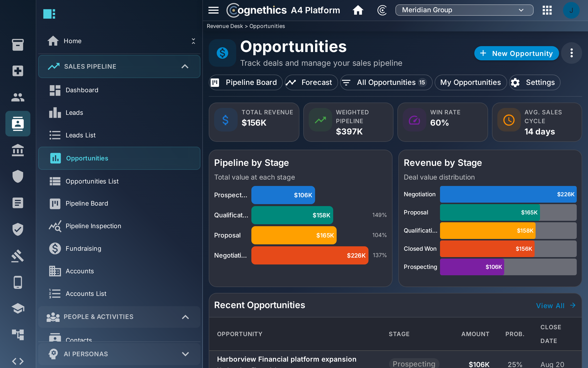Create a New Opportunity
This screenshot has width=588, height=368.
pos(516,53)
